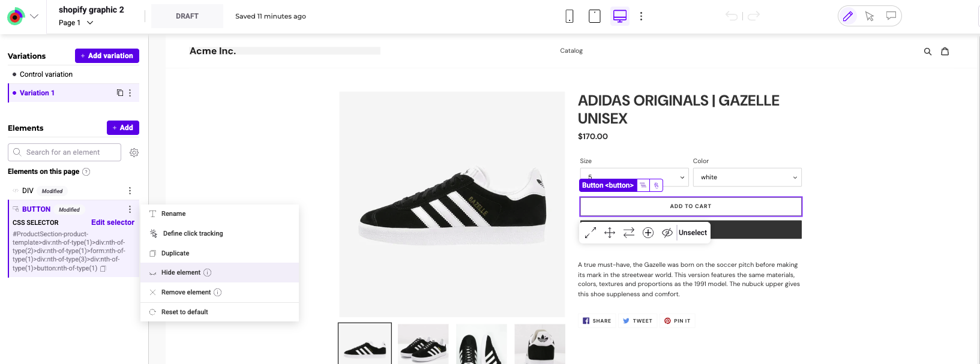Click the resize arrows icon in element toolbar

591,233
